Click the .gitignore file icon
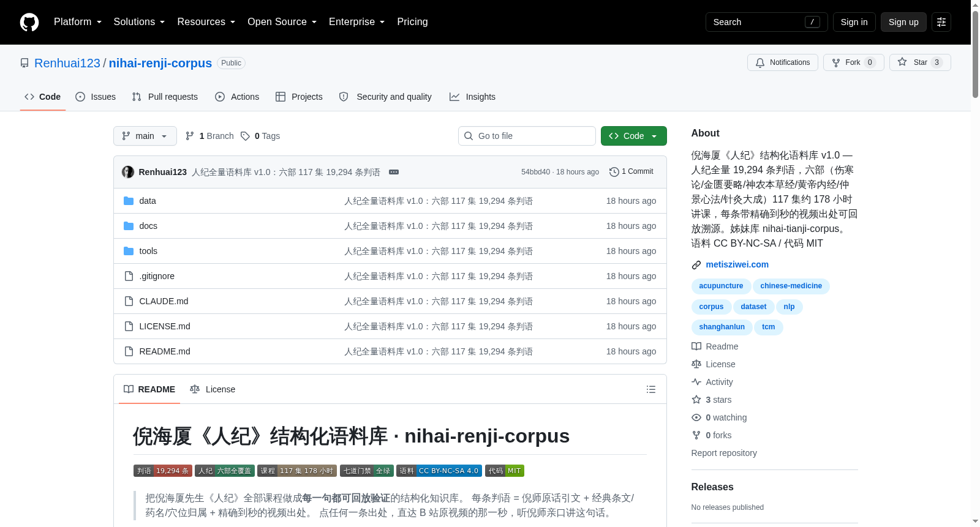 (x=129, y=276)
